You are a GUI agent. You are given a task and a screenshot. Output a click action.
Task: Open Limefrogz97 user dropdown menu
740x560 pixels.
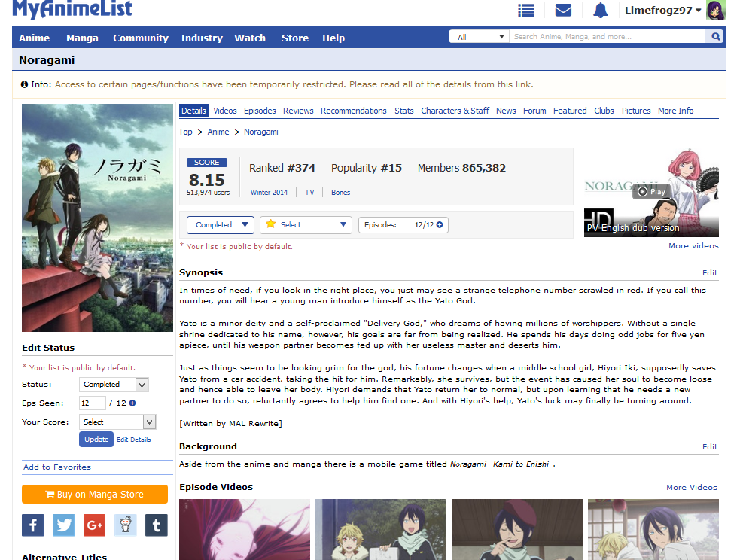point(662,11)
